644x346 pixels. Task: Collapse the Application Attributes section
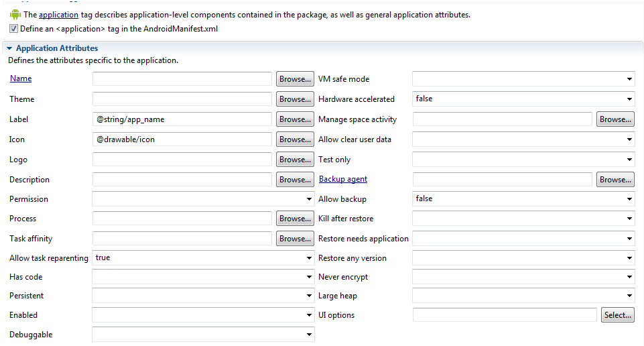(x=9, y=49)
